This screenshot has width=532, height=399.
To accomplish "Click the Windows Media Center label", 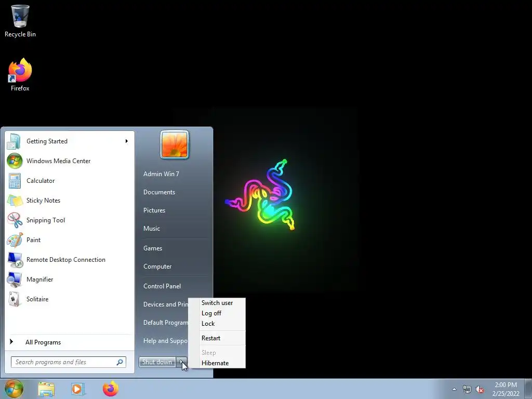I will 58,161.
